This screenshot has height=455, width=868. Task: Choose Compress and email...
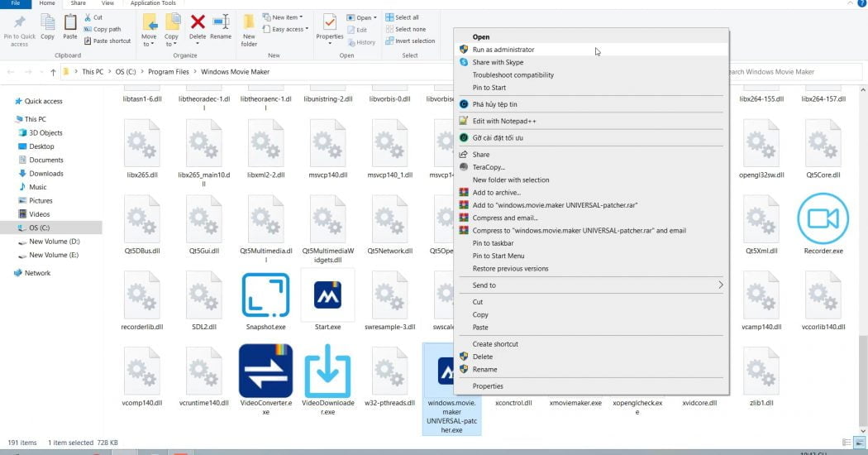591,218
